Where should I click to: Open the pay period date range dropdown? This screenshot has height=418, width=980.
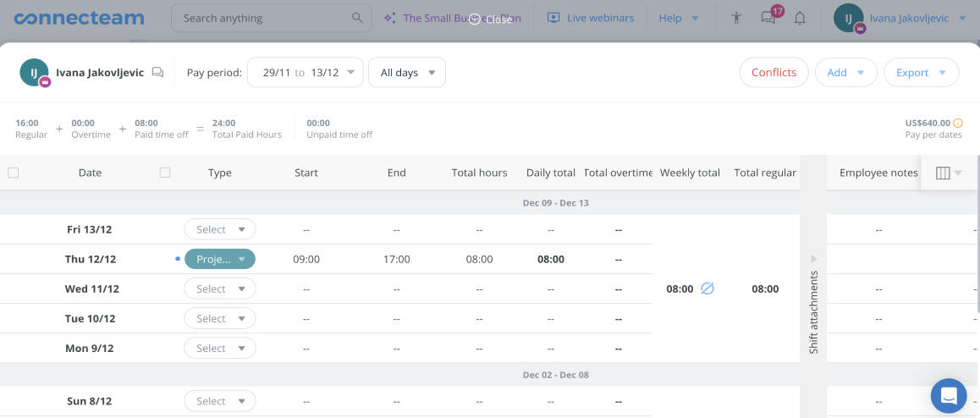[306, 73]
